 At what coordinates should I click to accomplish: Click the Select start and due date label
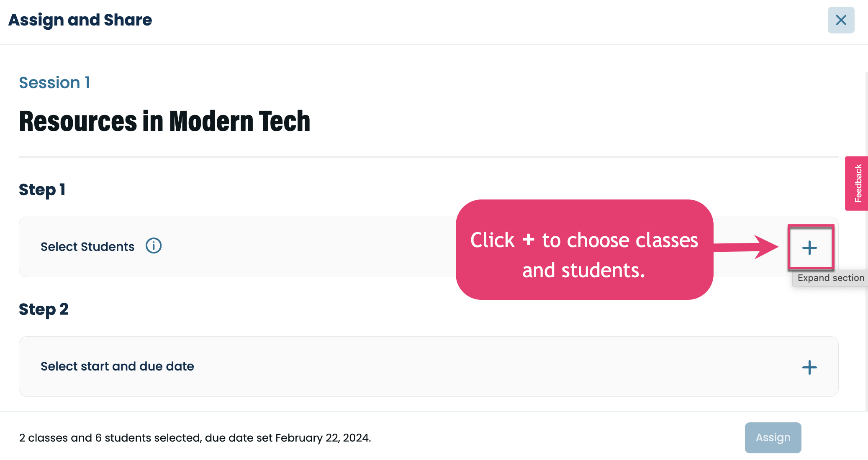click(x=117, y=366)
